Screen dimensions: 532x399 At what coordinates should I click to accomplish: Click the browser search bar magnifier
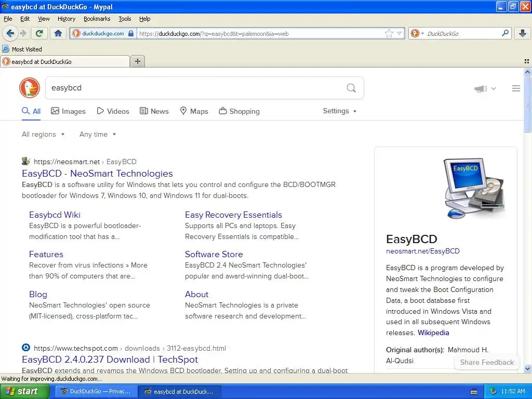click(505, 33)
